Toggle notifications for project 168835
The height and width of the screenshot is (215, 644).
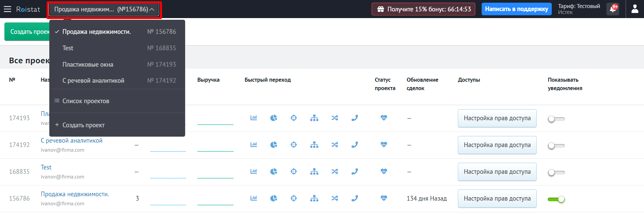pos(556,172)
